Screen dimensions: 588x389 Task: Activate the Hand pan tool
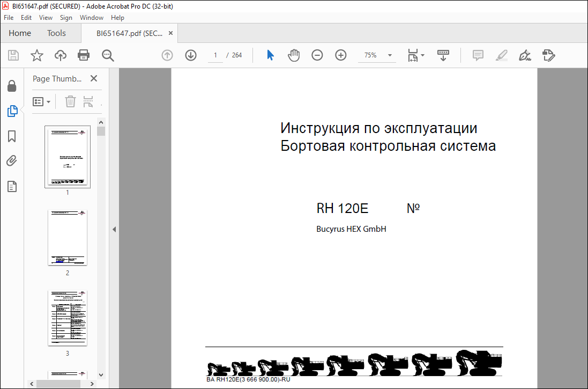294,55
